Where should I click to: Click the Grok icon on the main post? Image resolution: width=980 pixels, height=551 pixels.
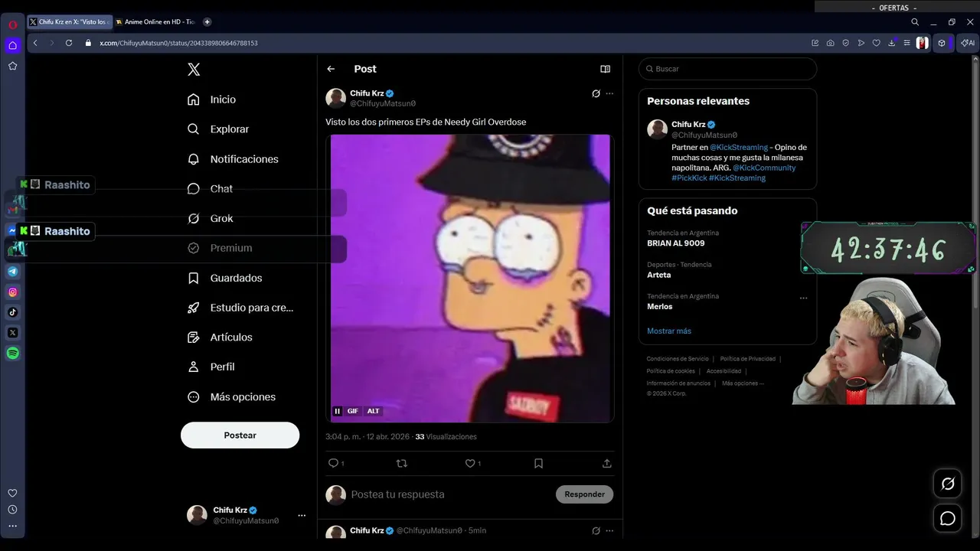coord(596,93)
